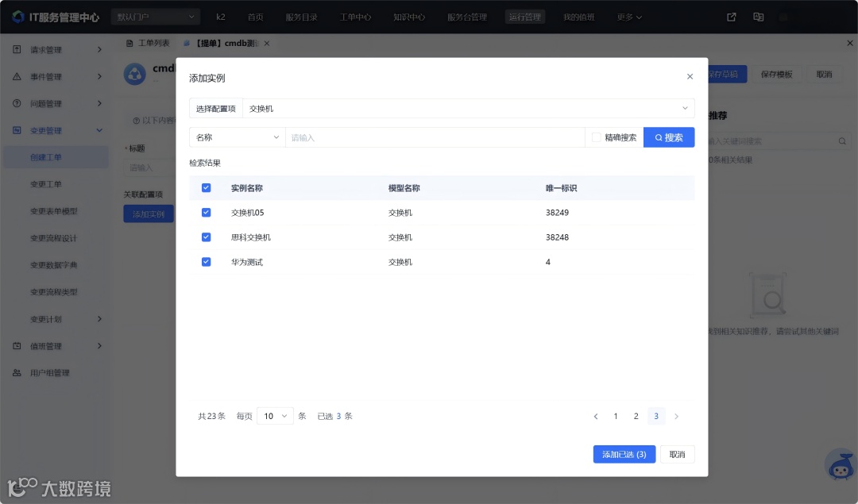Click the 用户组管理 users icon
Image resolution: width=858 pixels, height=504 pixels.
(x=17, y=373)
